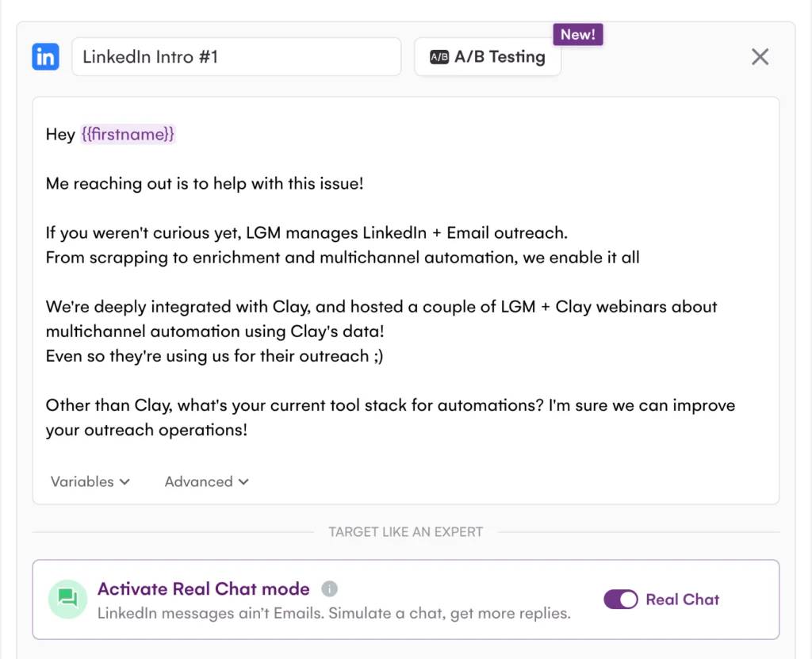Image resolution: width=812 pixels, height=659 pixels.
Task: Click the LinkedIn logo icon
Action: (46, 57)
